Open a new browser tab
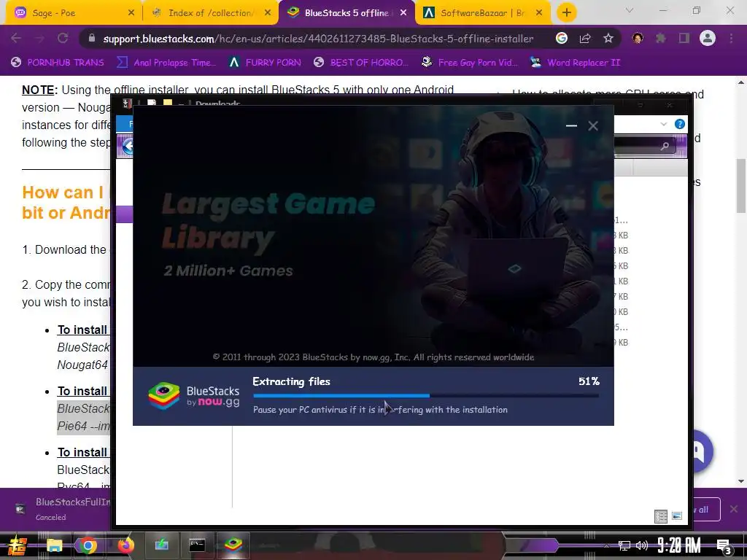 tap(566, 13)
